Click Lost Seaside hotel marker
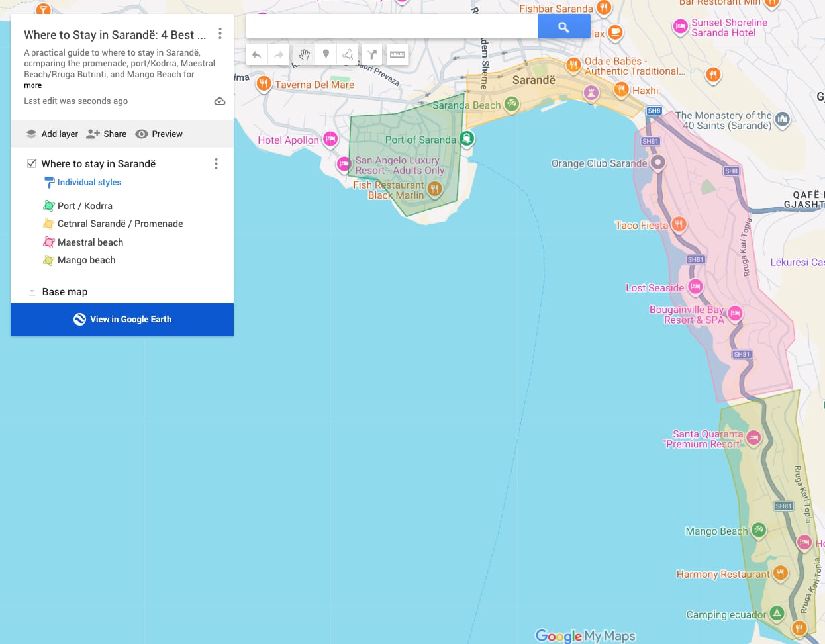 tap(695, 287)
